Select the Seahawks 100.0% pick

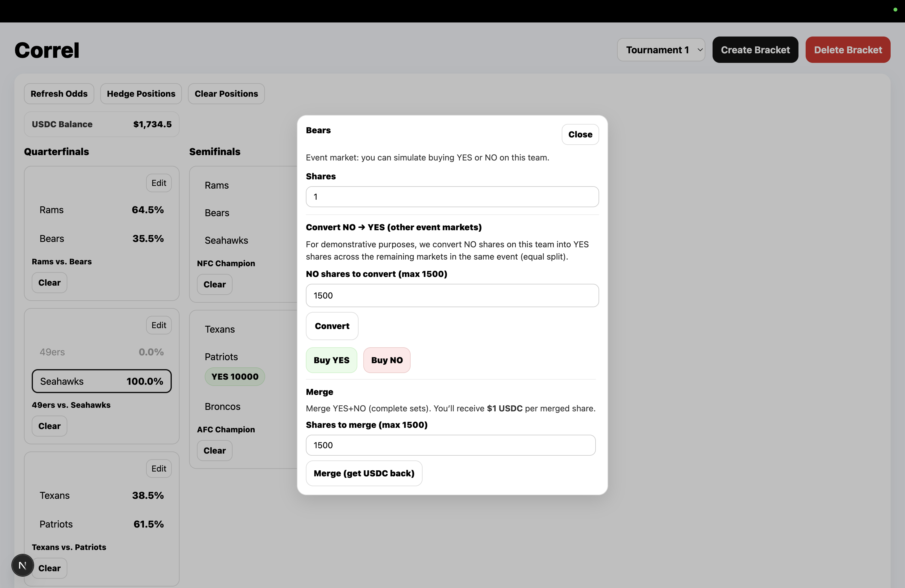pyautogui.click(x=101, y=381)
